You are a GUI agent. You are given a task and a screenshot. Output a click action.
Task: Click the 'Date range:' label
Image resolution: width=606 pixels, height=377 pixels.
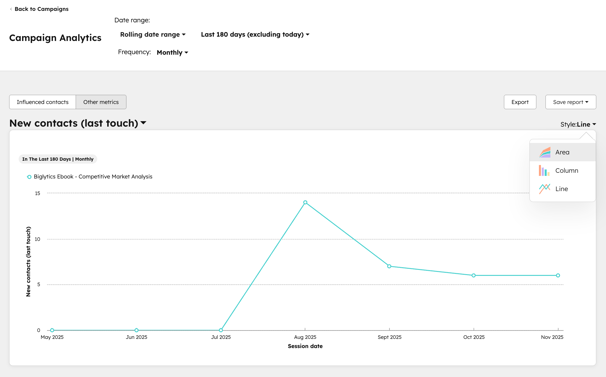tap(132, 20)
